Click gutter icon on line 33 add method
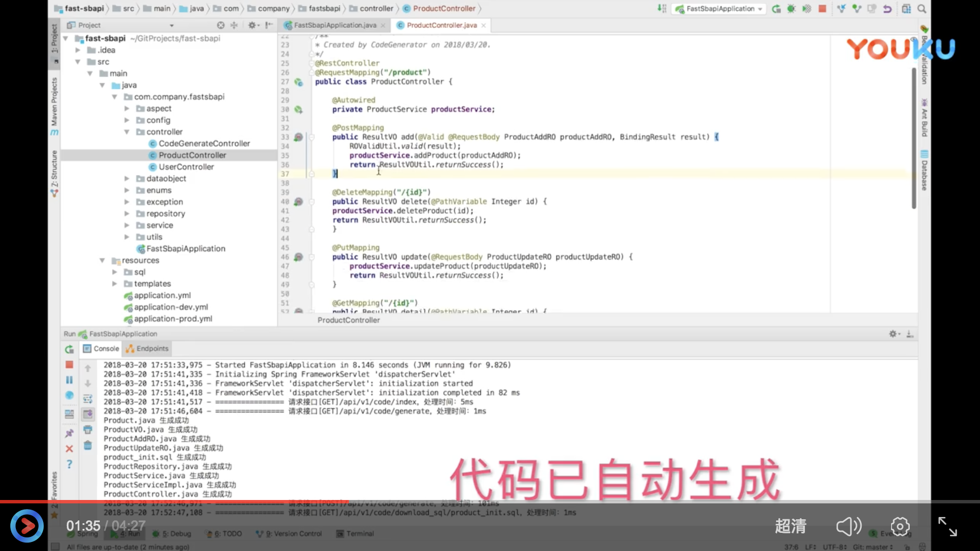980x551 pixels. (298, 137)
